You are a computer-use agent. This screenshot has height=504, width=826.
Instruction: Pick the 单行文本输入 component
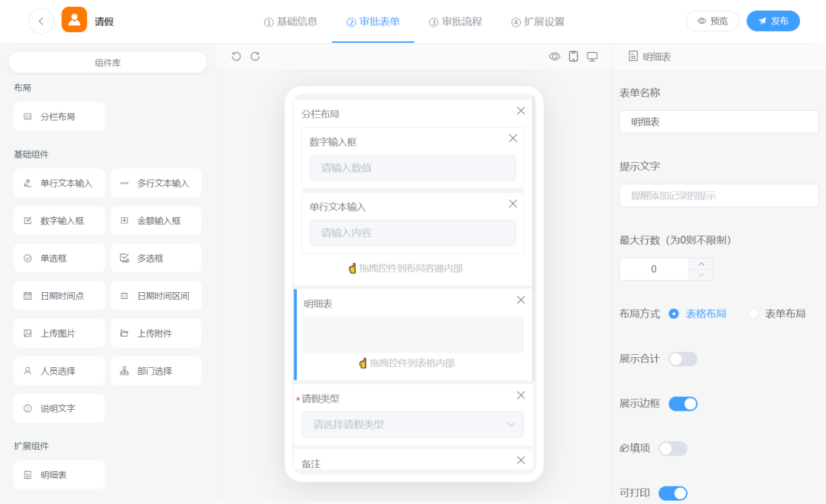tap(59, 184)
